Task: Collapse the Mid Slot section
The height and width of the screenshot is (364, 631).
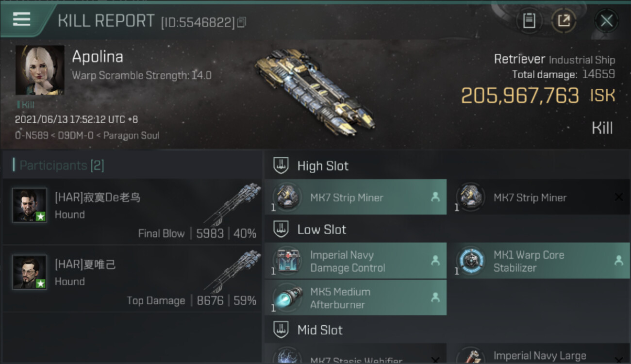Action: click(281, 330)
